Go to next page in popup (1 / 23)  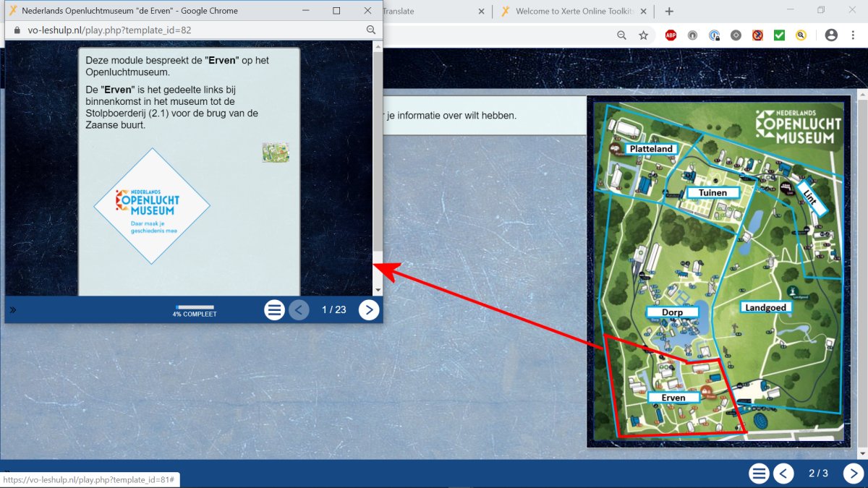tap(369, 310)
